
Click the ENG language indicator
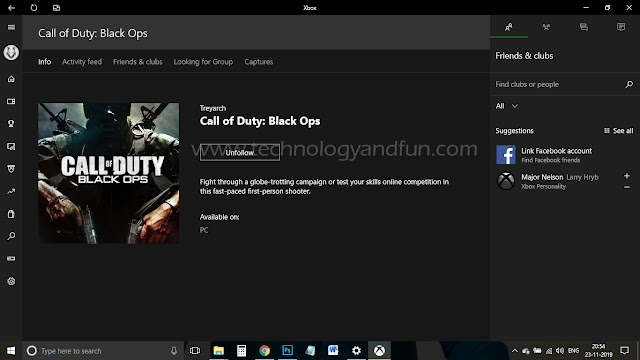(573, 351)
